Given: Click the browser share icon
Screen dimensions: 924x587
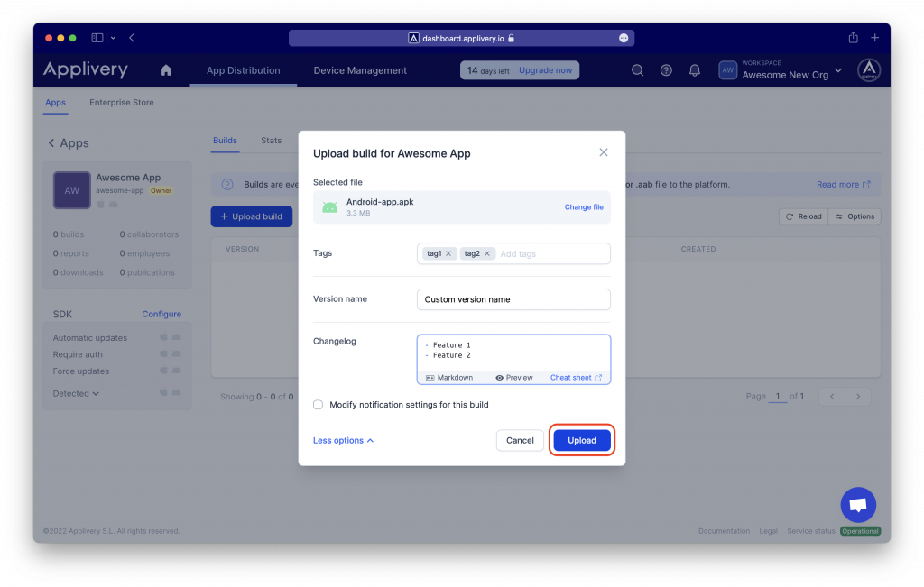Looking at the screenshot, I should pyautogui.click(x=853, y=38).
